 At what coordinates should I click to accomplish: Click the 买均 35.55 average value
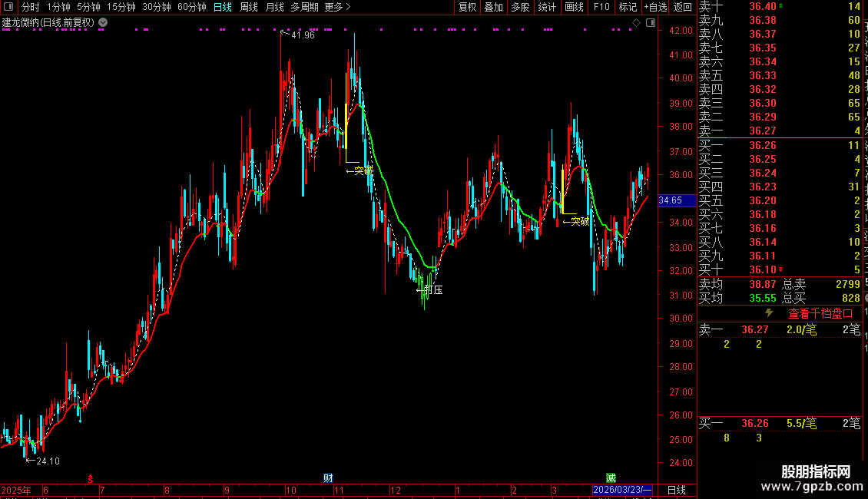(763, 298)
